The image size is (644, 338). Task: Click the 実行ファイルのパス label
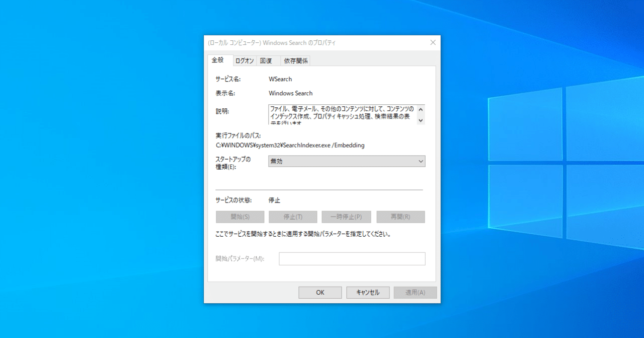pos(238,136)
